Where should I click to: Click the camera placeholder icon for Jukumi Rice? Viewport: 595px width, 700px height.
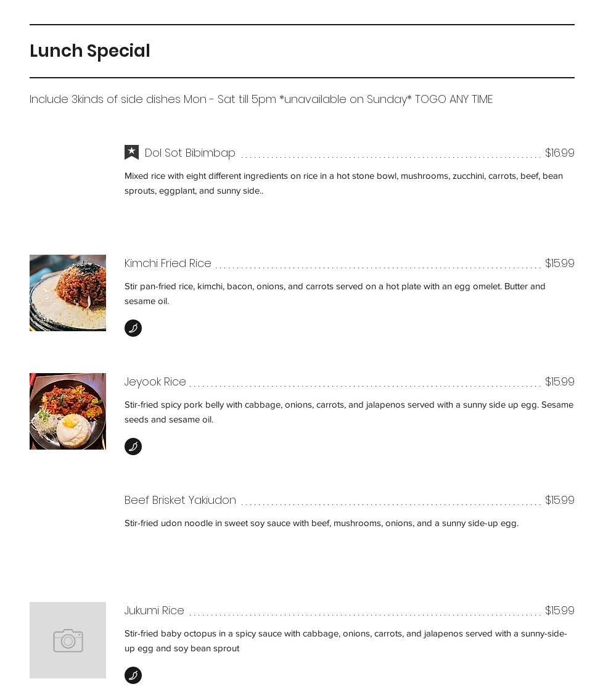click(x=68, y=640)
